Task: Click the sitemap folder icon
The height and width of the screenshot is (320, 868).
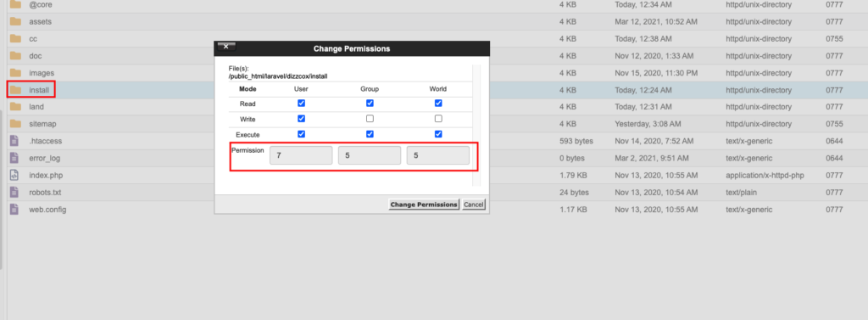Action: coord(15,124)
